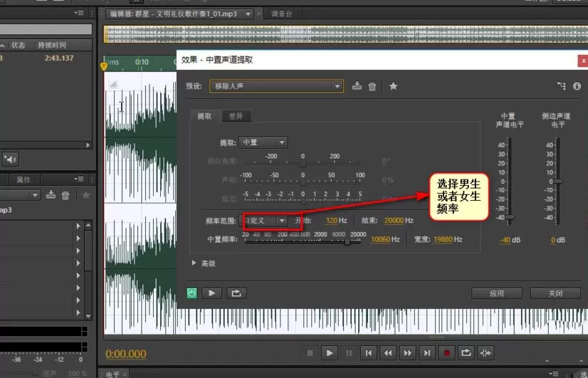This screenshot has height=378, width=588.
Task: Open the 提取 dropdown showing 中置
Action: point(263,142)
